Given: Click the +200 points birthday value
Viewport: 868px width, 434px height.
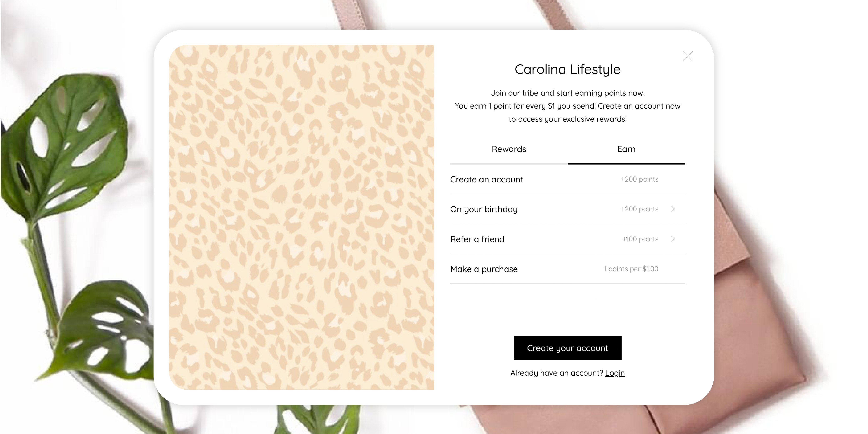Looking at the screenshot, I should 639,209.
